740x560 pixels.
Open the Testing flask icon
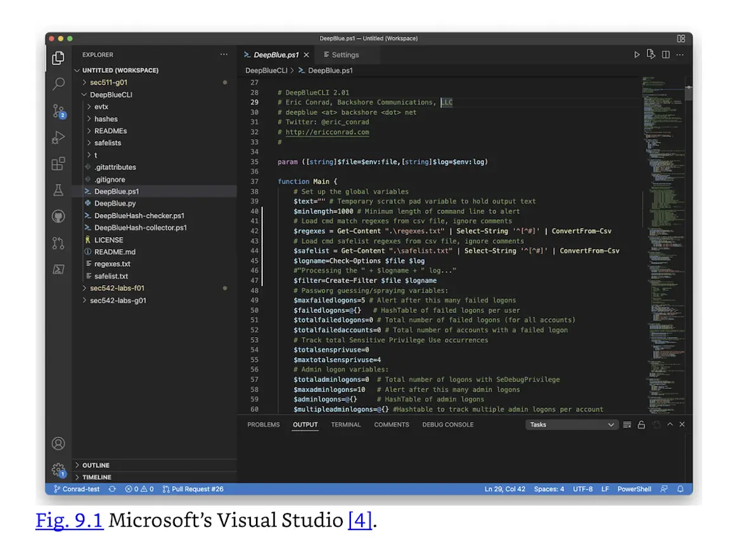click(58, 190)
